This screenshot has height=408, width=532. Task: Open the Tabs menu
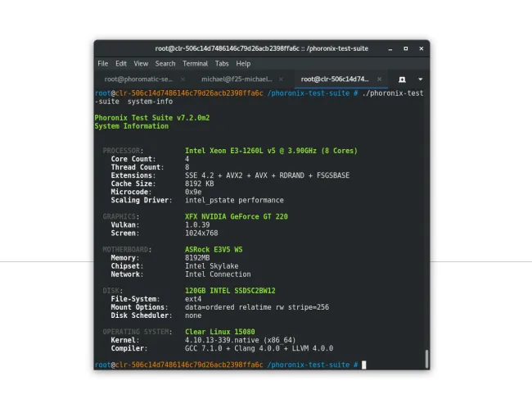tap(222, 64)
